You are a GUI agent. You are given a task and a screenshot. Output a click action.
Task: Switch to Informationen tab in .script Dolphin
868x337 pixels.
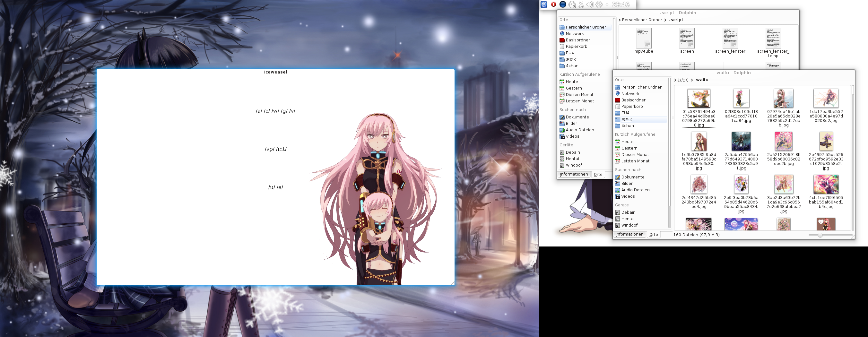[x=574, y=175]
